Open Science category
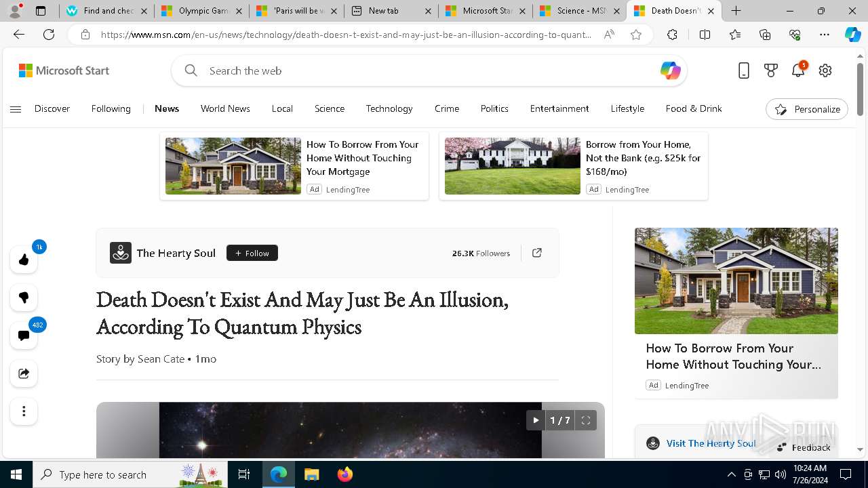 tap(330, 108)
